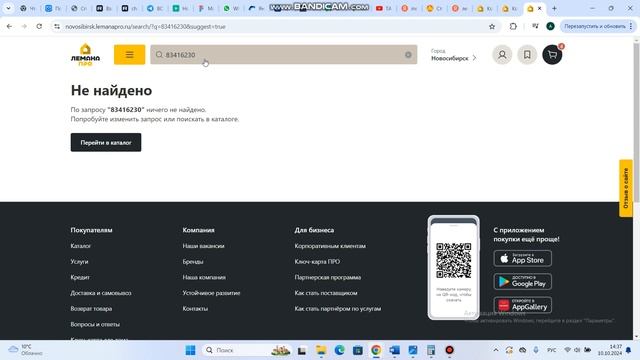Image resolution: width=640 pixels, height=360 pixels.
Task: Click the App Store download badge
Action: [x=522, y=258]
